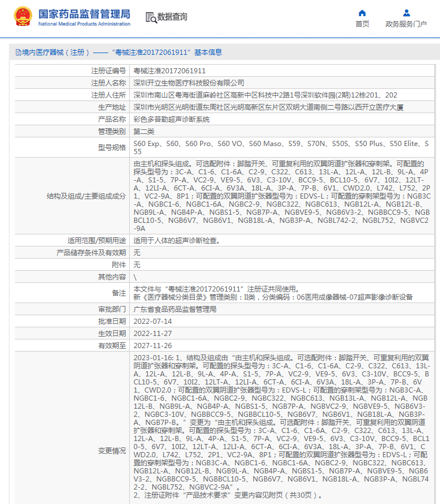Click 广东省食品药品监督管理局 value
Viewport: 440px width, 504px height.
tap(175, 309)
